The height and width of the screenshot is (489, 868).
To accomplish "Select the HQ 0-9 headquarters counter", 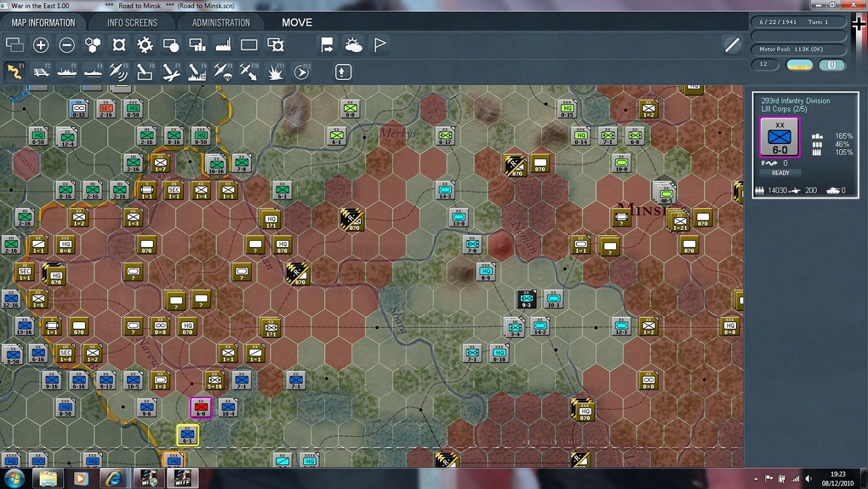I will (485, 272).
